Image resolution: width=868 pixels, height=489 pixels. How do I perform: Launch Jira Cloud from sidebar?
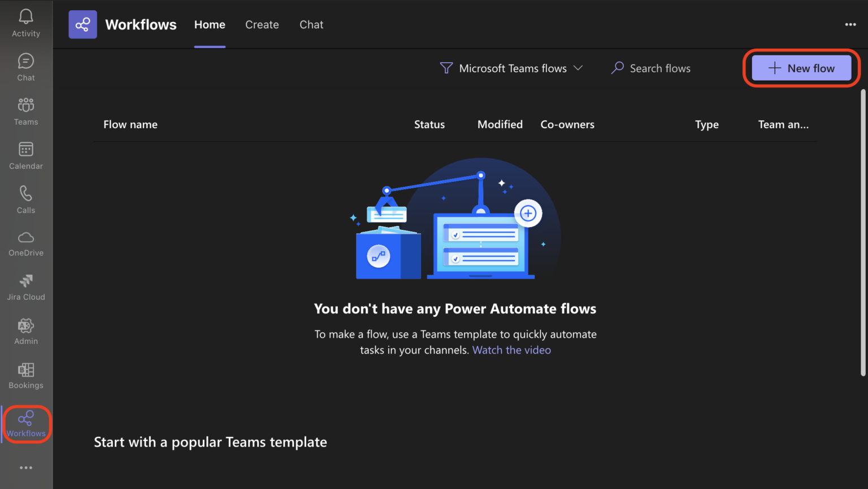pos(26,287)
